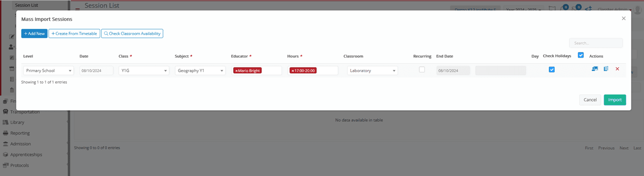This screenshot has height=176, width=644.
Task: Click the Admission sidebar icon
Action: 6,144
